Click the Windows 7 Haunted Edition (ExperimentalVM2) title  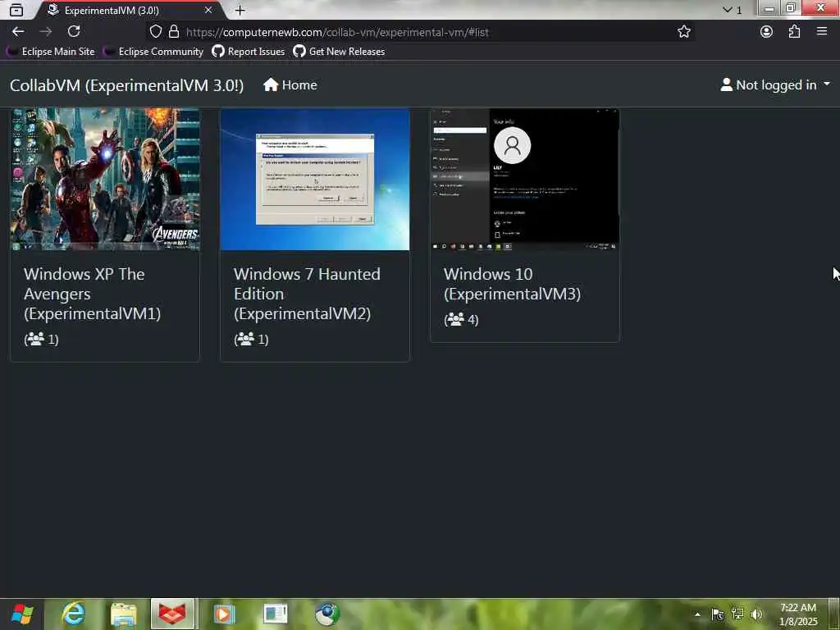point(307,294)
